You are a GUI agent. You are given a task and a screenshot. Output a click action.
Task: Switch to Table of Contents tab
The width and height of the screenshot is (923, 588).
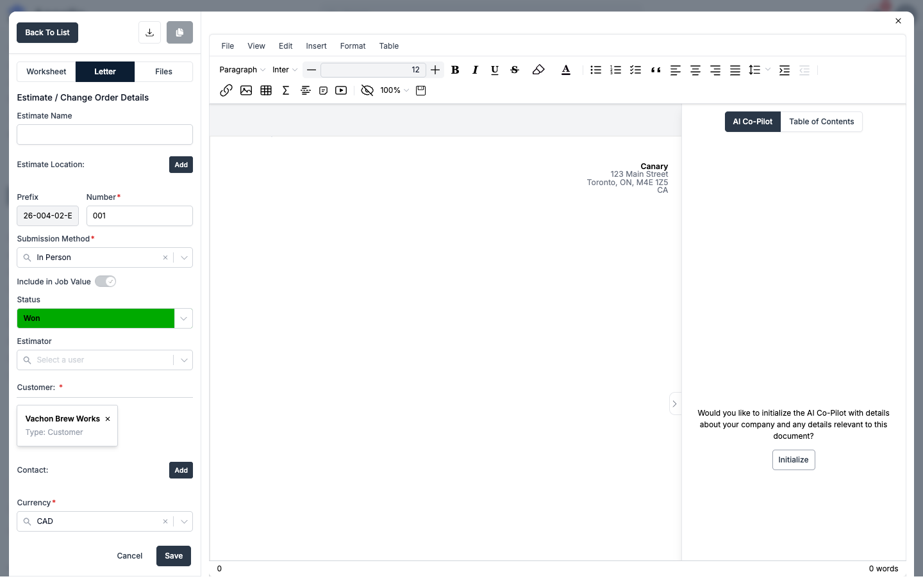[822, 122]
